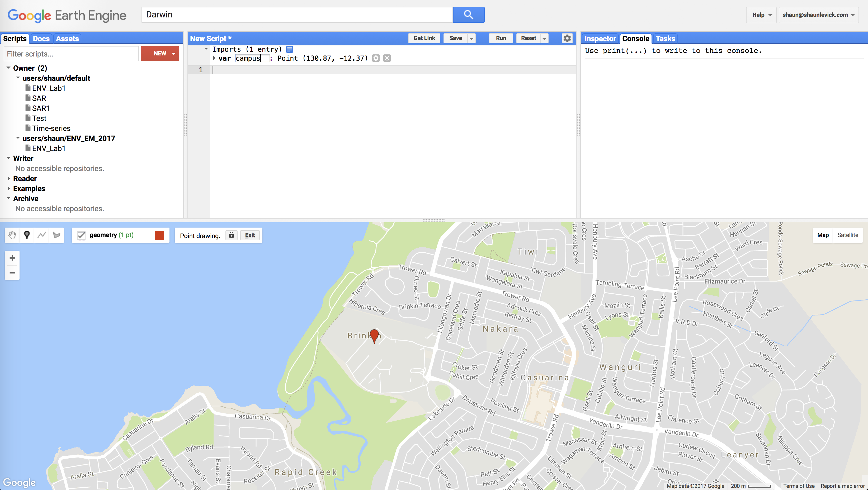Click the Scripts tab in left panel

[x=15, y=38]
